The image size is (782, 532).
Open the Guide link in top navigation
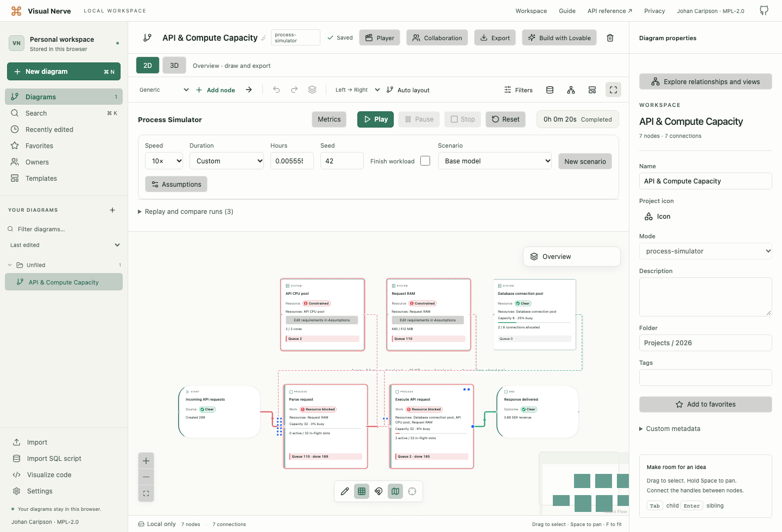[567, 11]
